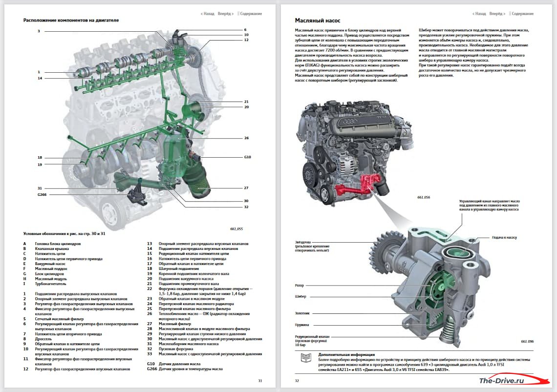The image size is (557, 392).
Task: Select legend entry "Шатунный подшипник"
Action: pyautogui.click(x=179, y=269)
